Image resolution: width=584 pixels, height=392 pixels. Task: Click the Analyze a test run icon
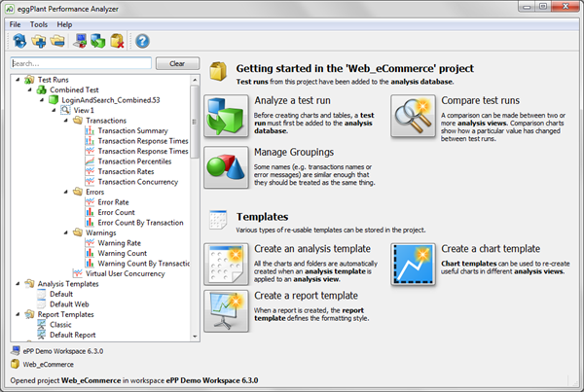(x=226, y=116)
